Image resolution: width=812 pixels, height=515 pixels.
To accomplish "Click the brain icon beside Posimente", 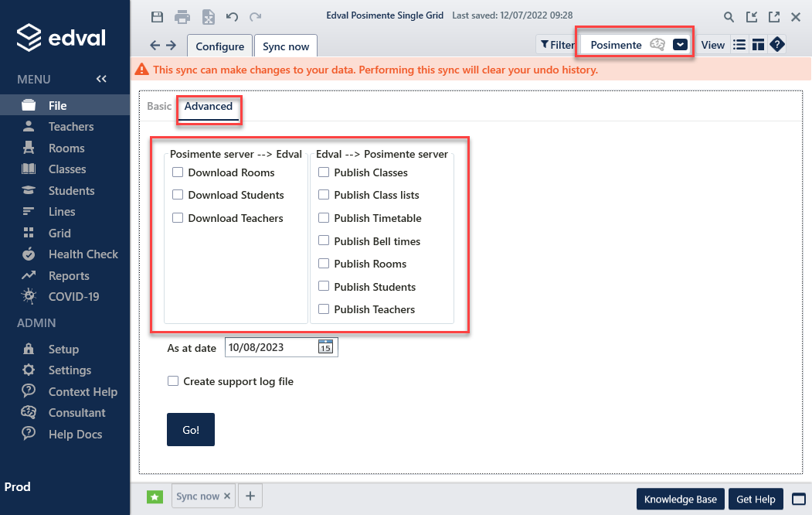I will pos(657,45).
